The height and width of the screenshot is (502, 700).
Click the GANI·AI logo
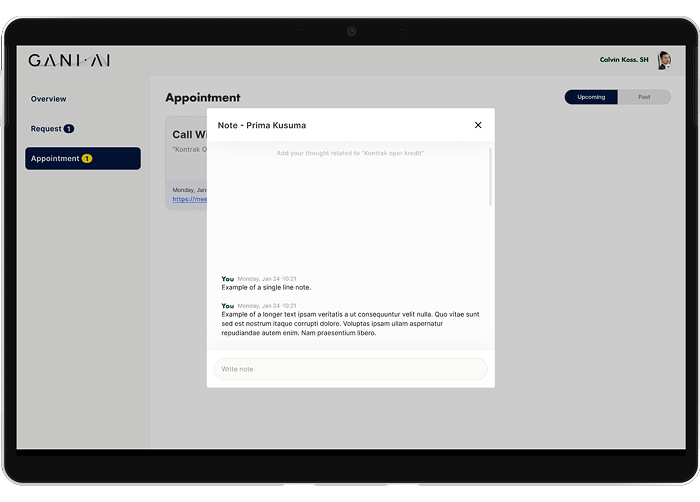pyautogui.click(x=69, y=61)
